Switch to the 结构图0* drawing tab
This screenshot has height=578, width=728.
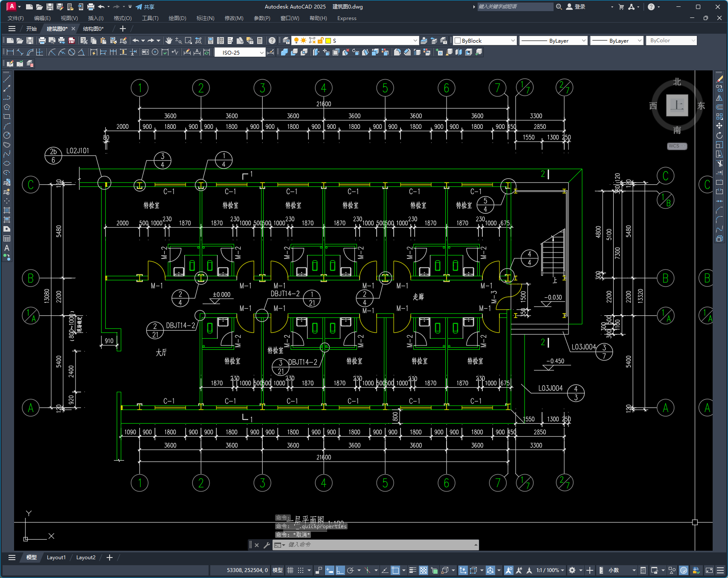93,29
